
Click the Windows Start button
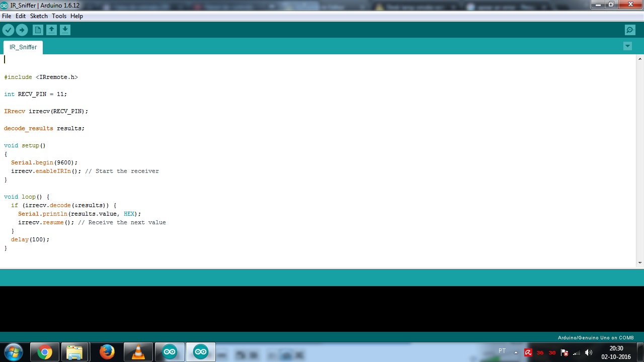14,352
